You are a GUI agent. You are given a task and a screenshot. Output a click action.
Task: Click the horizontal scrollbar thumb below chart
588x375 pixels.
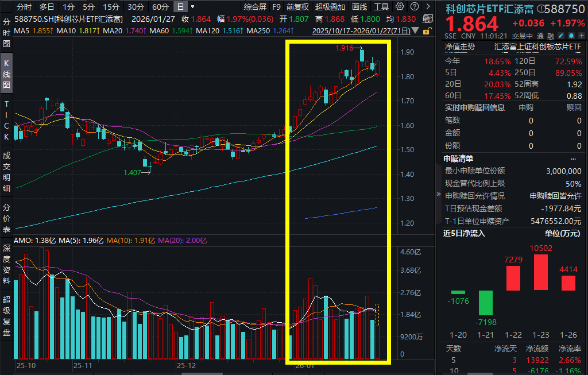coord(202,373)
